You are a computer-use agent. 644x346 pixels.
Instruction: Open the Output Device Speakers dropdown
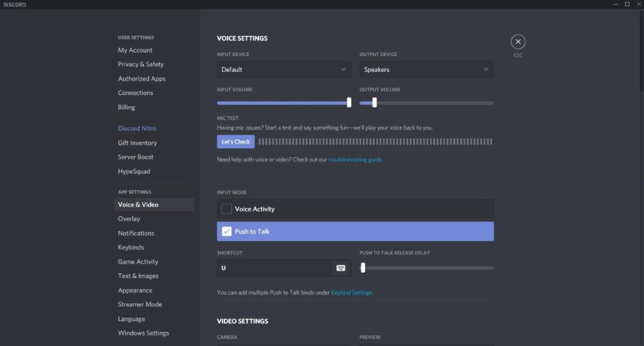(426, 69)
